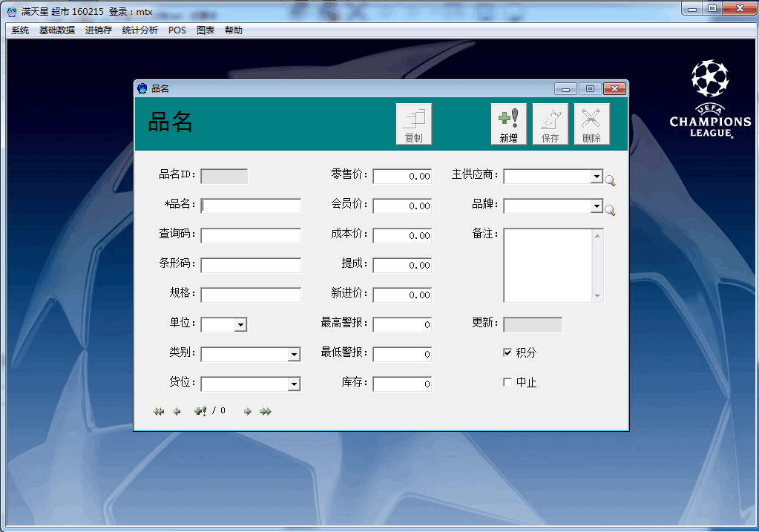Click the 条形码 text field
Screen dimensions: 759x532
(251, 265)
